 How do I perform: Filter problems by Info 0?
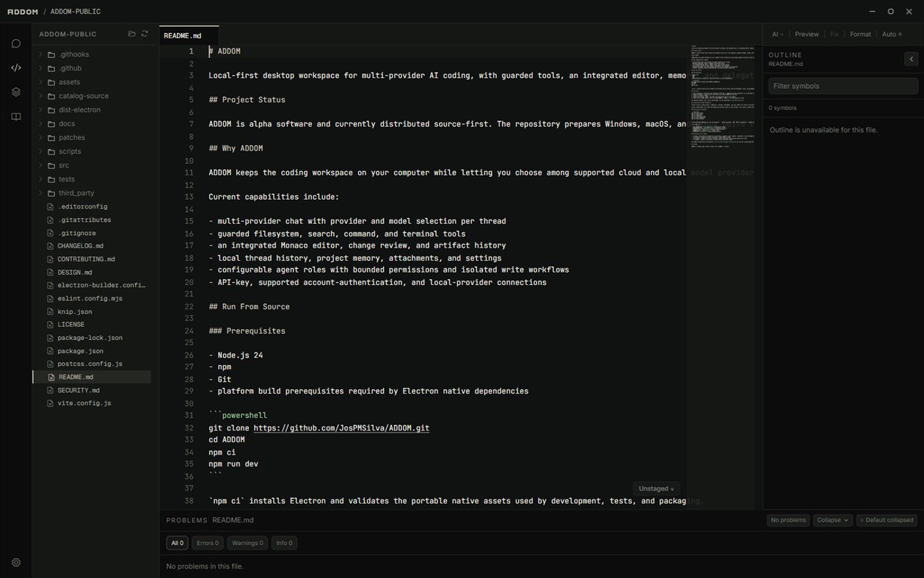point(284,543)
